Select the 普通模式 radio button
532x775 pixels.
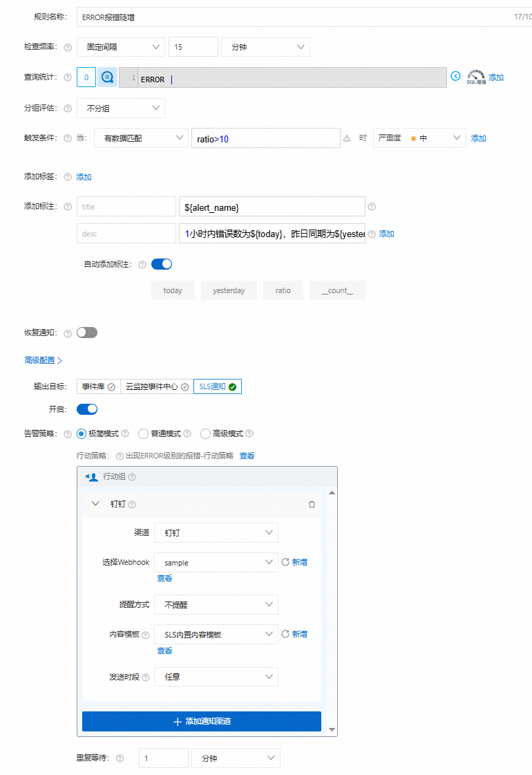[143, 434]
